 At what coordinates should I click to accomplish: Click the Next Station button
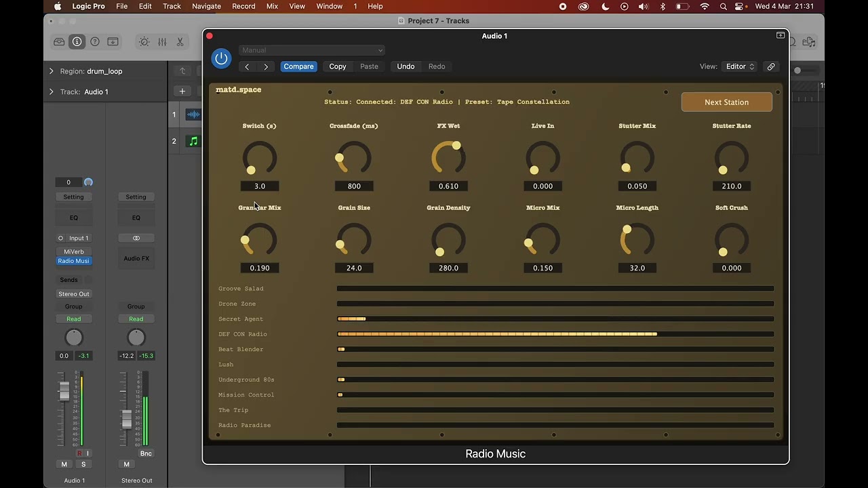tap(726, 102)
